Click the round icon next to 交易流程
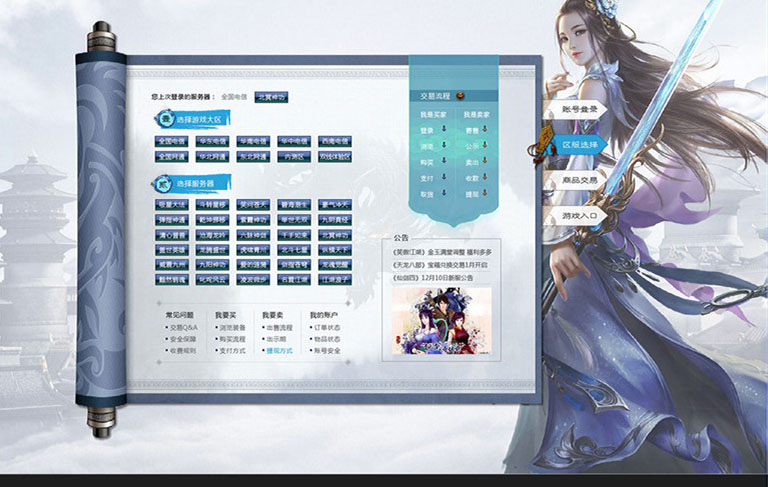Image resolution: width=768 pixels, height=487 pixels. coord(460,96)
